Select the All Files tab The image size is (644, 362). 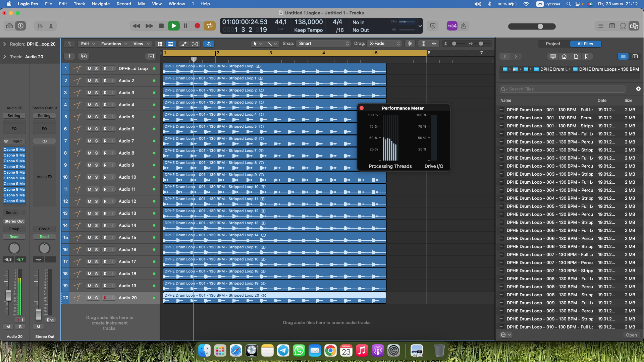[x=585, y=44]
